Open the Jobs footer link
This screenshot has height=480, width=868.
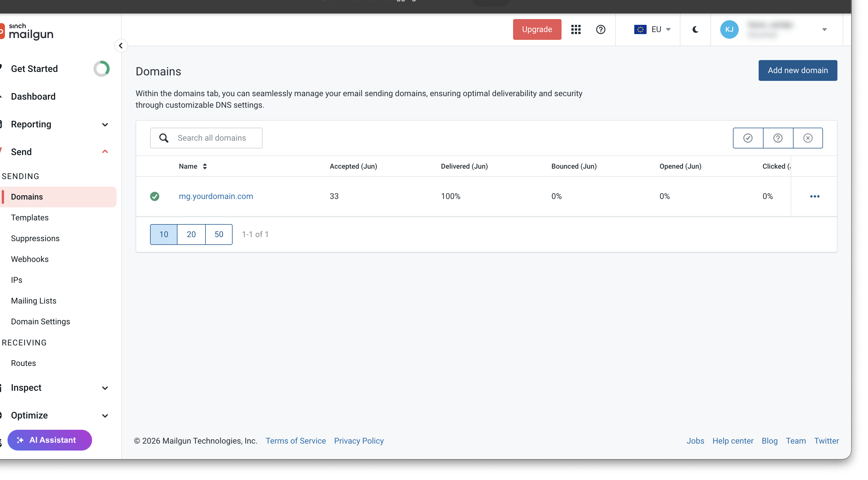point(695,441)
